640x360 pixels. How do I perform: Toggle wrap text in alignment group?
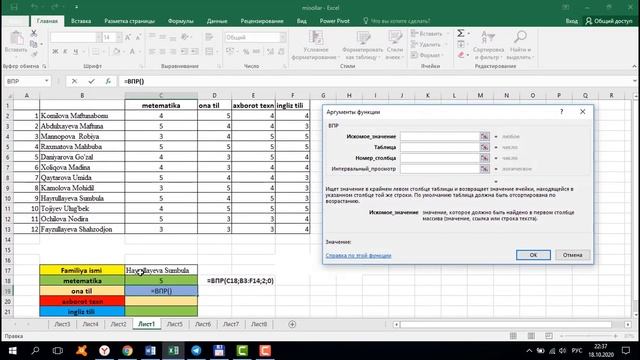pyautogui.click(x=209, y=37)
